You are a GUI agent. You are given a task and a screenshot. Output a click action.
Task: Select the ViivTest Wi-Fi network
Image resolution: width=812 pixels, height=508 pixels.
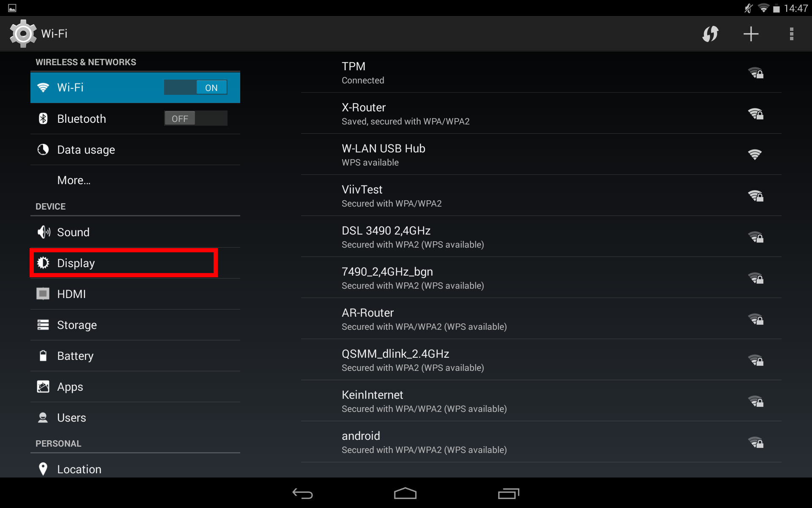coord(541,196)
